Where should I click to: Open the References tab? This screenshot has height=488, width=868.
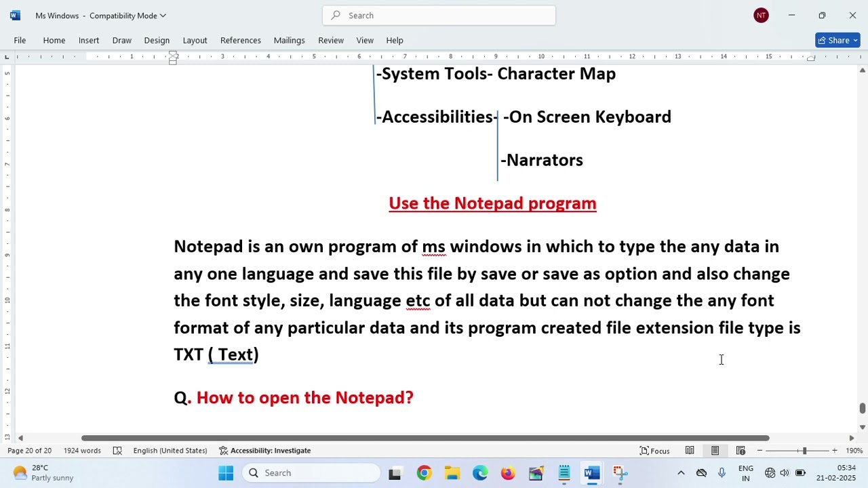pos(241,40)
